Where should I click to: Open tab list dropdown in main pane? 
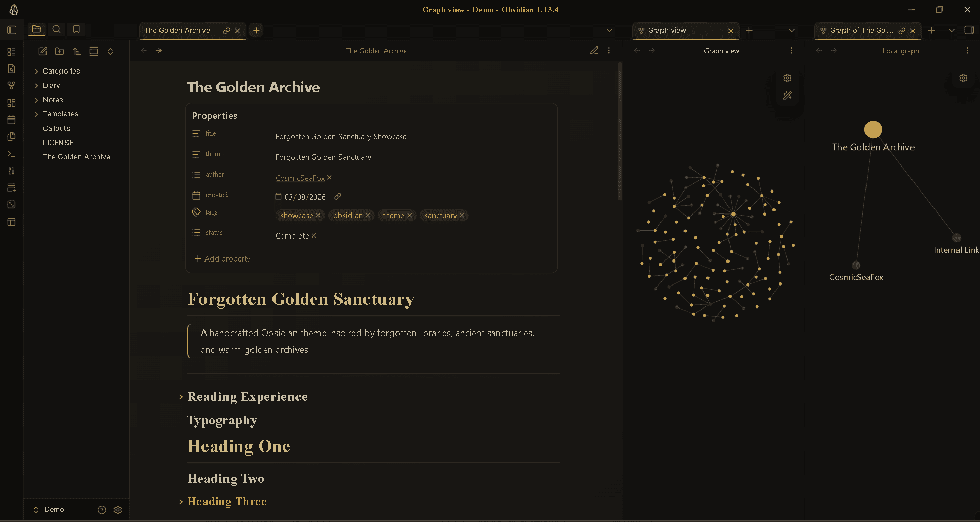click(609, 30)
